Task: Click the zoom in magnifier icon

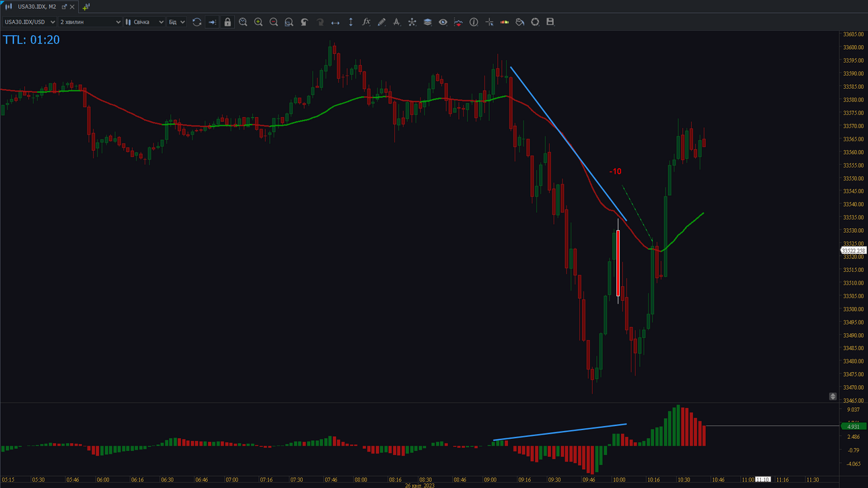Action: click(258, 22)
